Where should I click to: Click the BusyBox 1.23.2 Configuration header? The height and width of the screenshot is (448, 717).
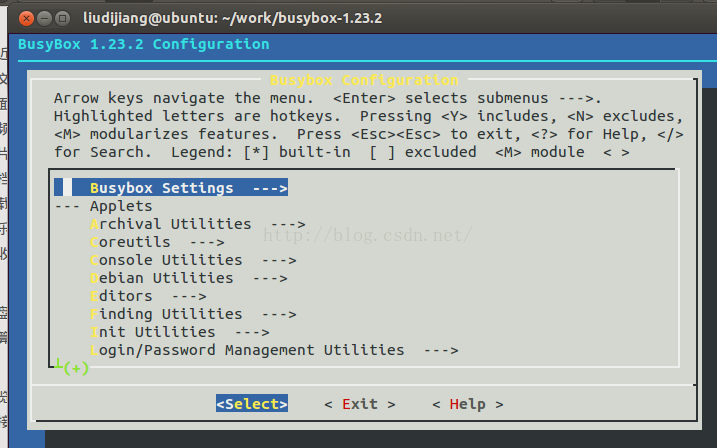point(144,44)
